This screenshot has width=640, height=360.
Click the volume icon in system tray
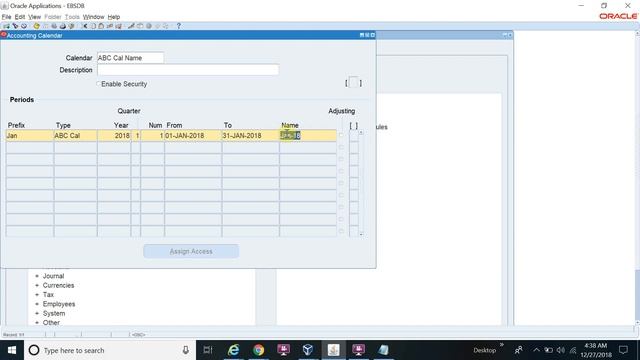pyautogui.click(x=561, y=350)
